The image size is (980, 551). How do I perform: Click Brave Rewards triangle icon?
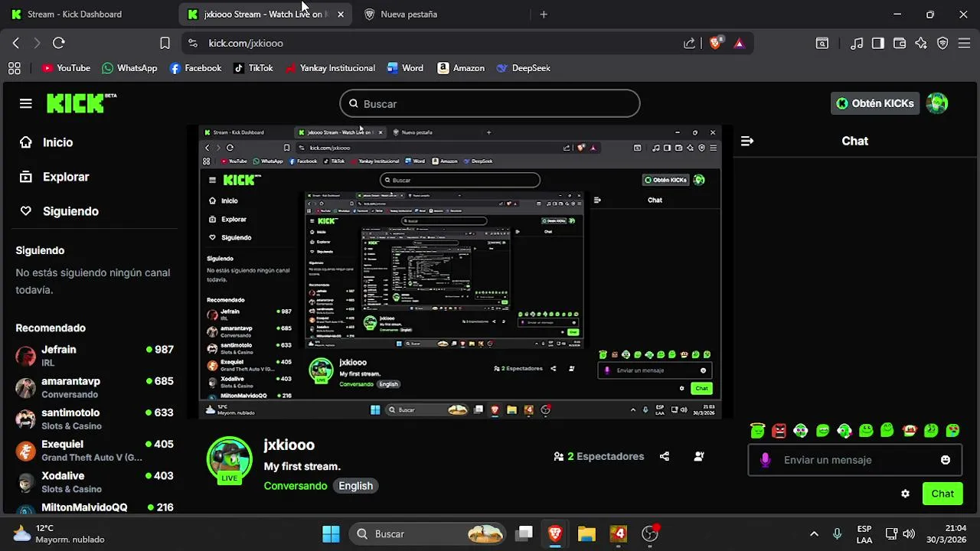(x=739, y=44)
